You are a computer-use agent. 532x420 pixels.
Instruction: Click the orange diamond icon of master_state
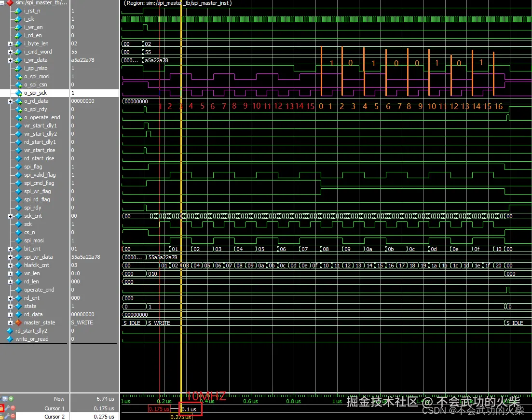tap(18, 322)
